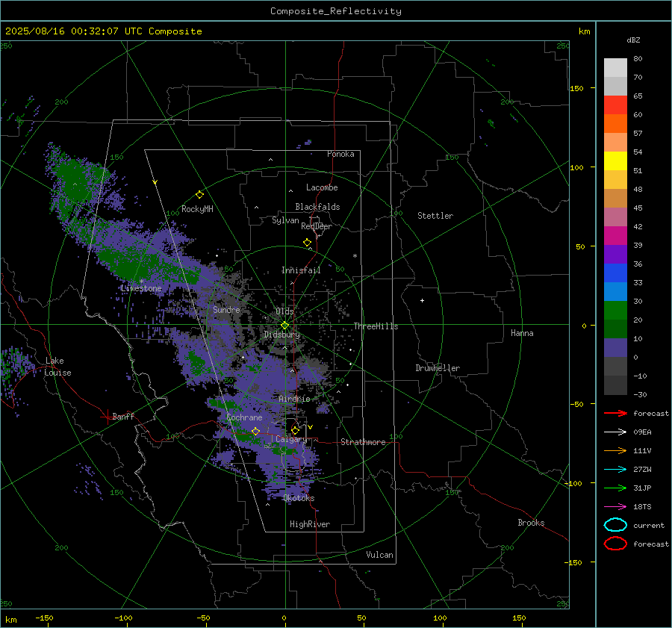
Task: Click the yellow diamond marker below Cochrane
Action: (256, 431)
